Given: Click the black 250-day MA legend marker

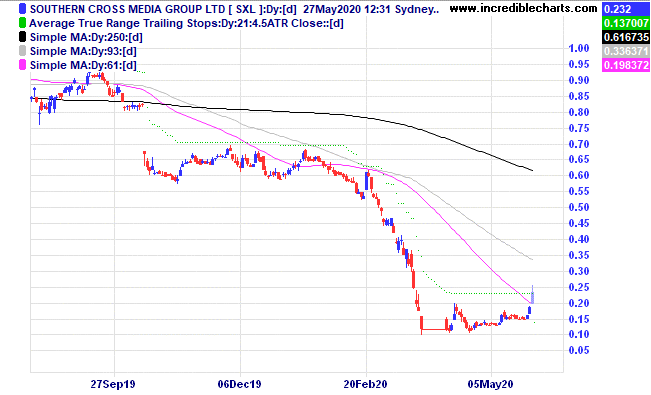Looking at the screenshot, I should 22,37.
